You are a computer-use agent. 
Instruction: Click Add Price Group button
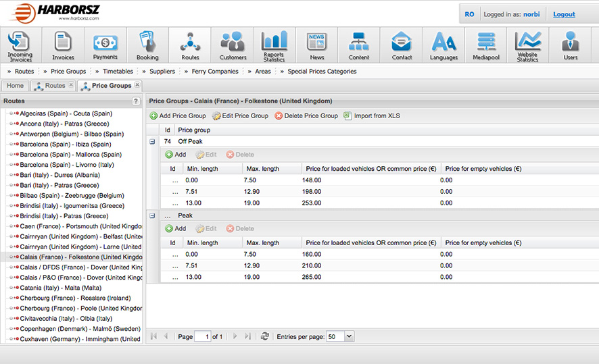pos(178,116)
